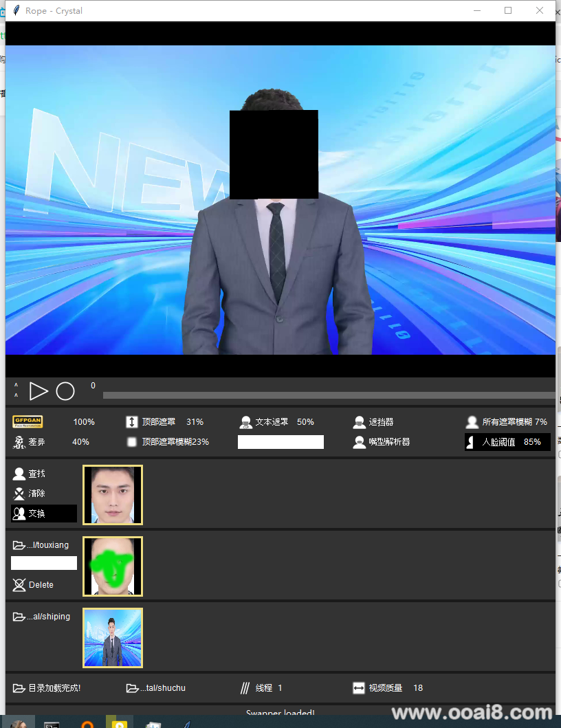Image resolution: width=561 pixels, height=728 pixels.
Task: Click the 嘴型解析器 mouth parser icon
Action: tap(359, 442)
